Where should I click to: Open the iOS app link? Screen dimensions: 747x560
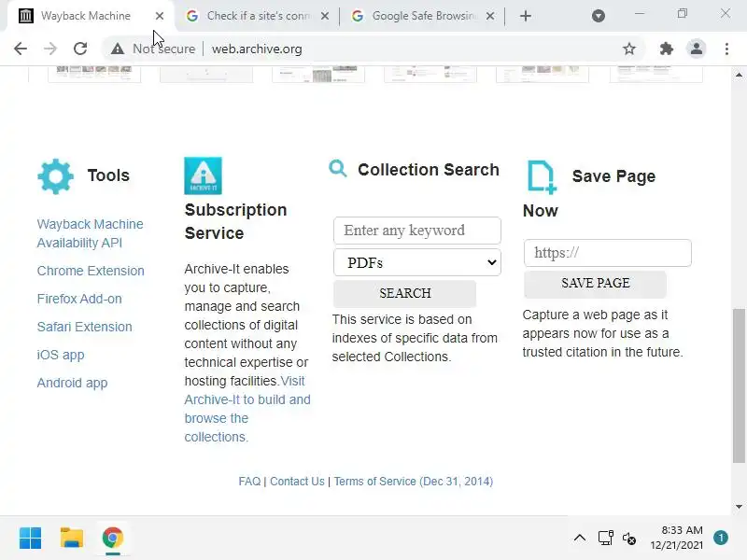[61, 355]
